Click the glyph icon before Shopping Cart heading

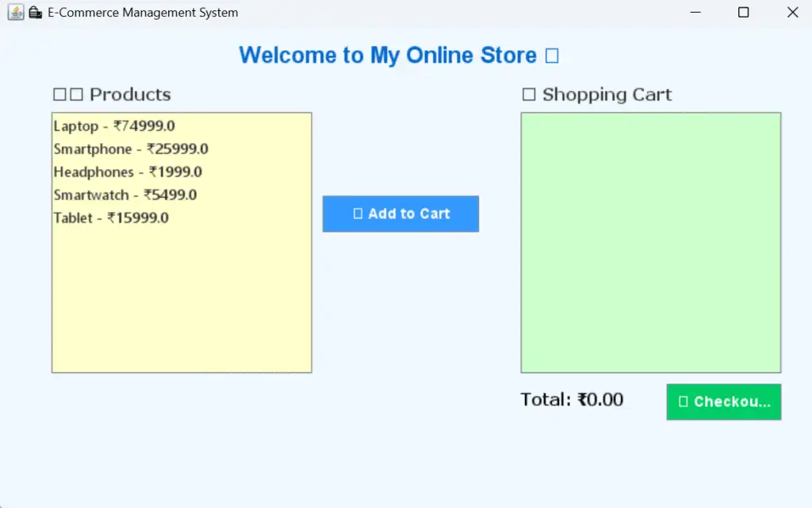click(x=527, y=94)
